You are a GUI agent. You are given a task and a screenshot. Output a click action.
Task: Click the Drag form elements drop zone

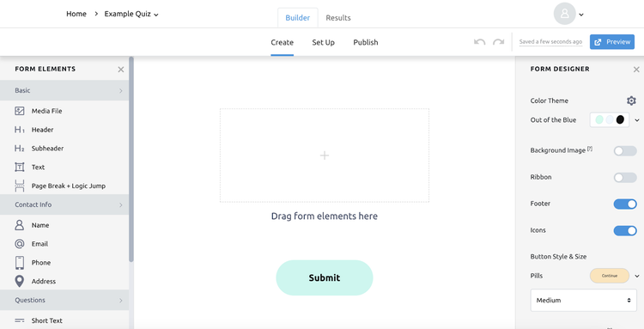tap(325, 155)
